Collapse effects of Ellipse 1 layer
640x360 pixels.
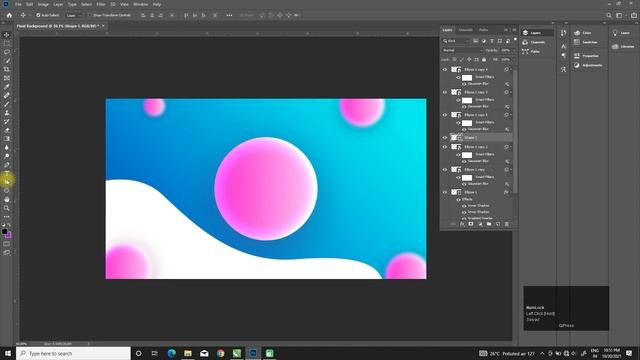coord(511,192)
